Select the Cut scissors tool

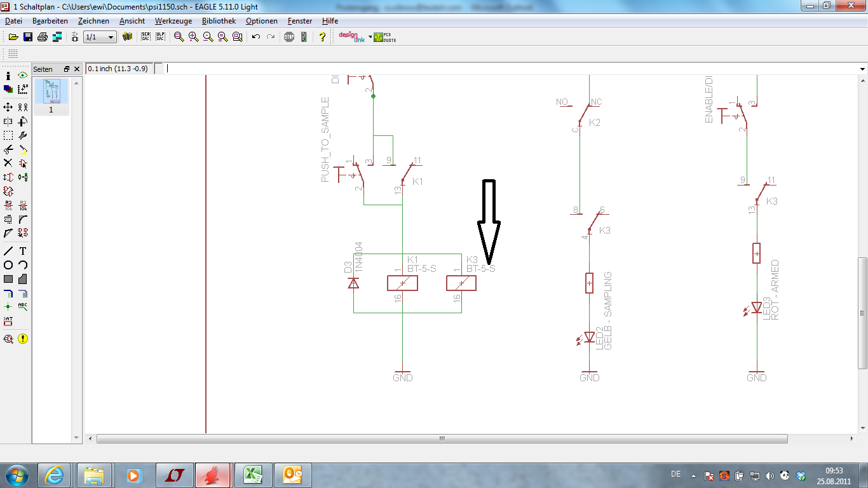(8, 149)
